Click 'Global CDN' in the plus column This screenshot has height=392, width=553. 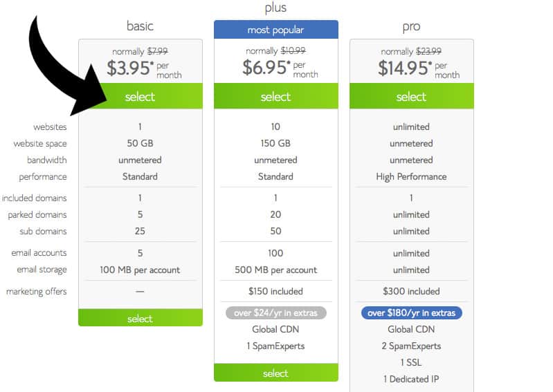tap(275, 330)
